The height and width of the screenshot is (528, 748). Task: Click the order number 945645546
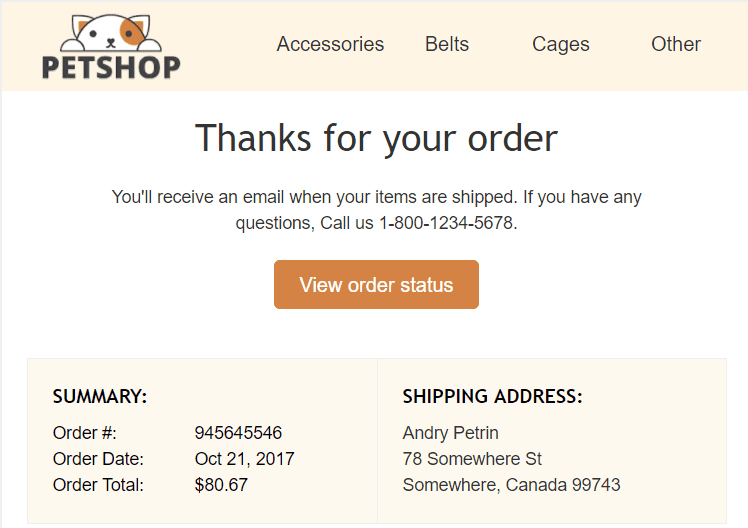click(x=238, y=433)
